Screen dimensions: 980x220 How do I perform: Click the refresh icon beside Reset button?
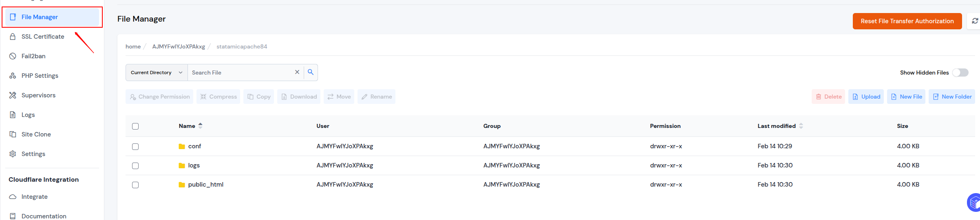pyautogui.click(x=975, y=21)
